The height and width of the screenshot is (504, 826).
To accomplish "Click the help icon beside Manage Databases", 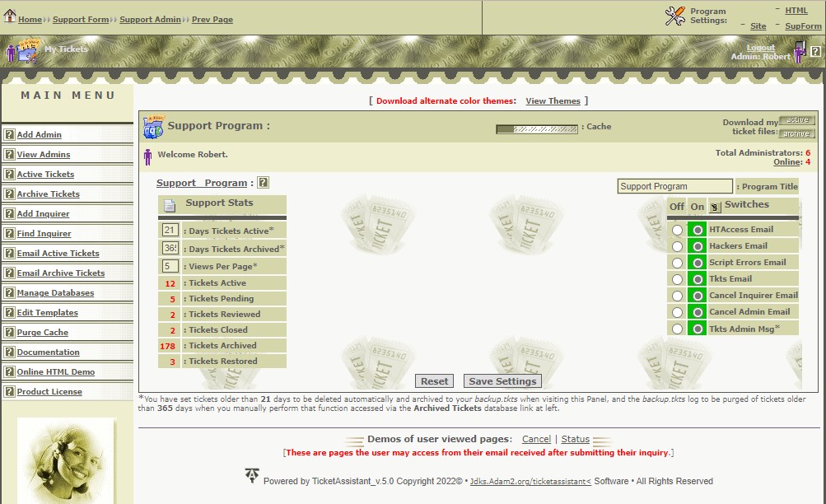I will click(8, 292).
